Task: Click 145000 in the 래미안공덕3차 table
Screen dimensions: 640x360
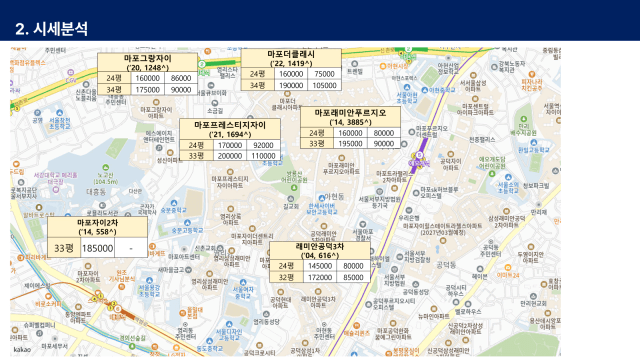Action: coord(320,266)
